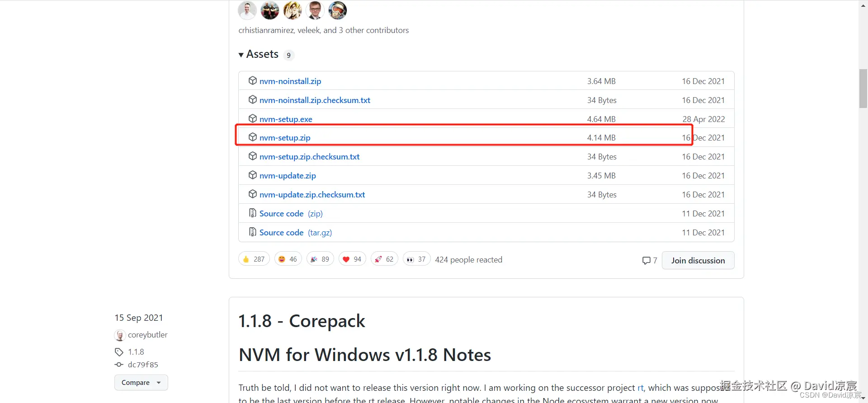868x403 pixels.
Task: Click the tag icon beside 1.1.8
Action: tap(119, 352)
